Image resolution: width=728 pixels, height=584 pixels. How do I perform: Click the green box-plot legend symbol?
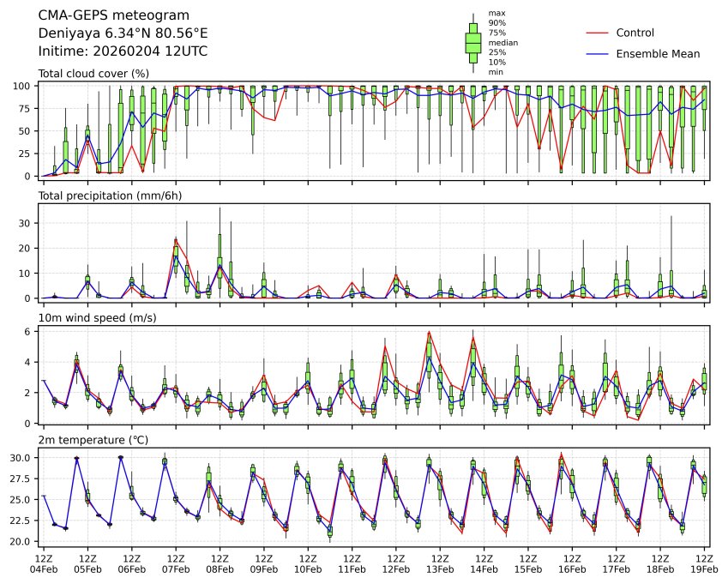click(472, 42)
